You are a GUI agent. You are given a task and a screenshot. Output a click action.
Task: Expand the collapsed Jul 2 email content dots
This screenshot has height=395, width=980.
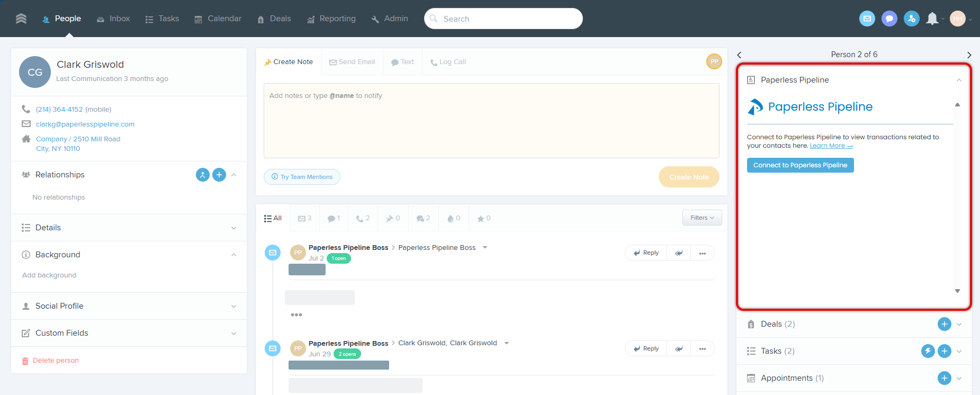coord(296,315)
